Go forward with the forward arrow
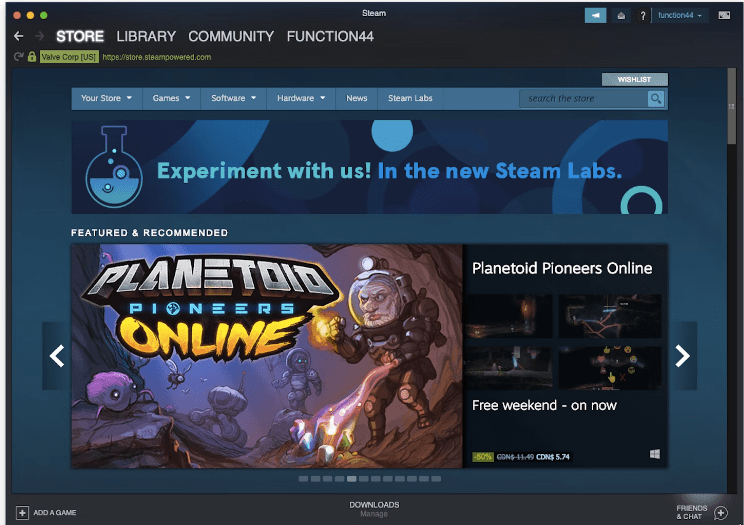This screenshot has height=525, width=744. 40,36
